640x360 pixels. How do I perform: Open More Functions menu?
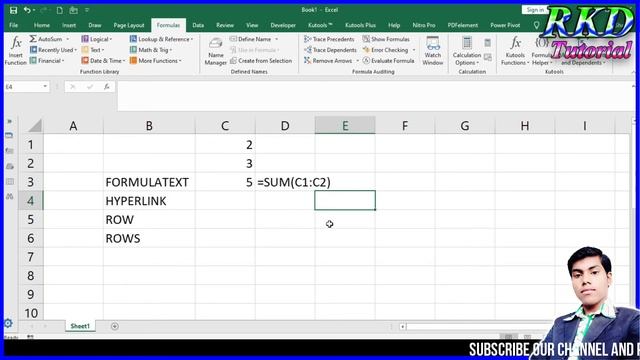pos(156,60)
